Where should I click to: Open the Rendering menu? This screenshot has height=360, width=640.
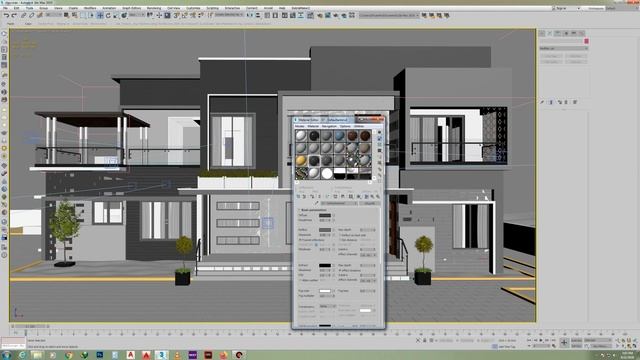[x=154, y=8]
